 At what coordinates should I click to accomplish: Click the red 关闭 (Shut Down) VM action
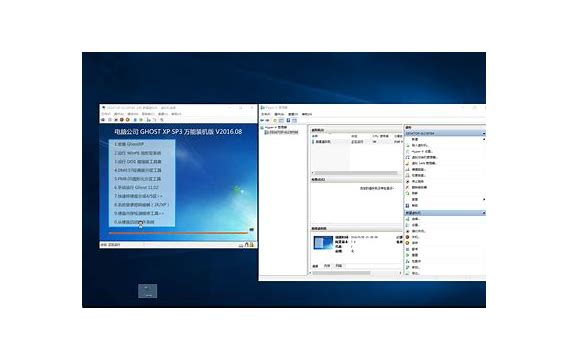click(x=416, y=237)
